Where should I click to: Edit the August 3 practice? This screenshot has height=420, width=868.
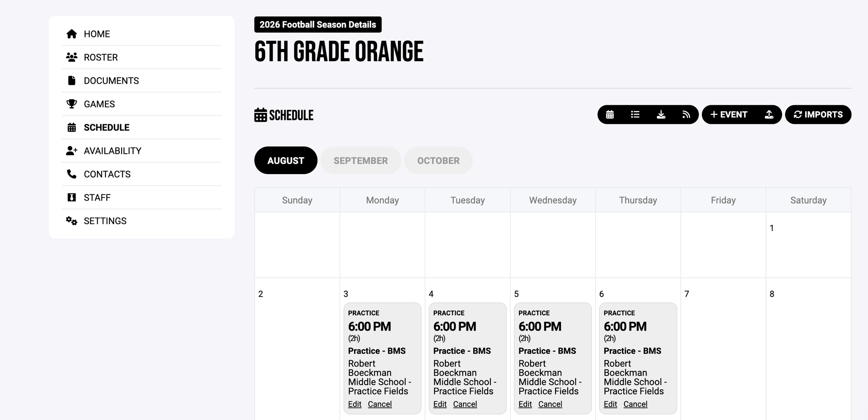[x=355, y=404]
